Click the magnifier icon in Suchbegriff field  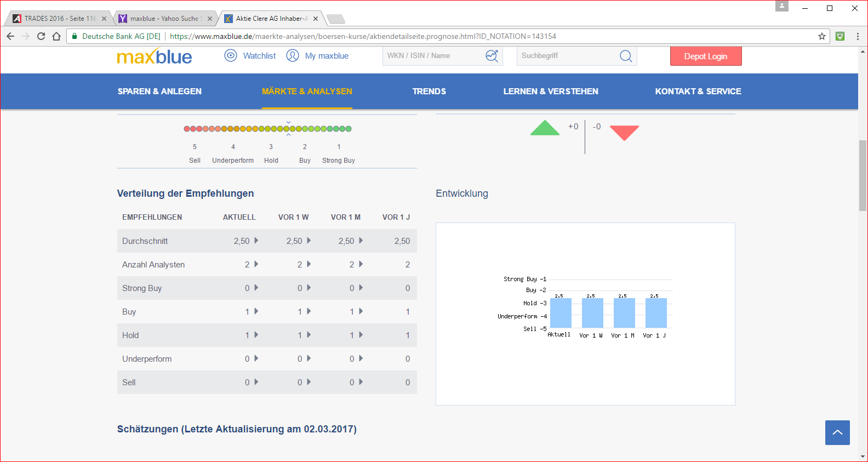tap(626, 56)
